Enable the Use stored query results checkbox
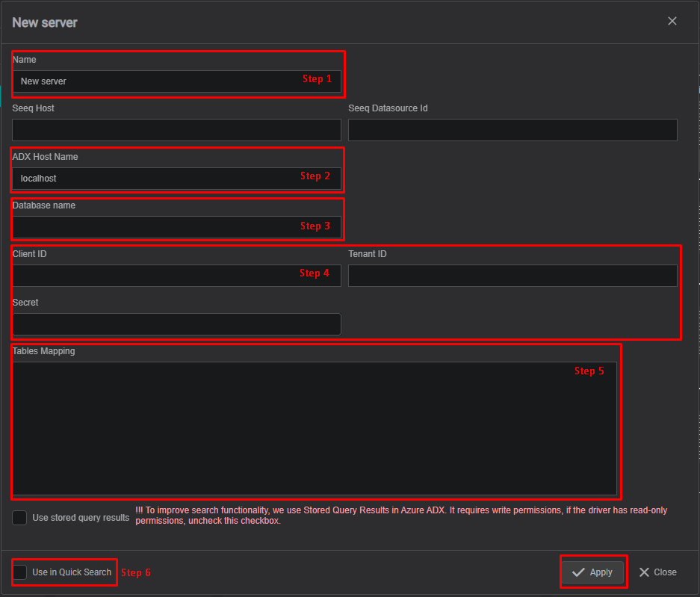700x597 pixels. click(x=19, y=517)
